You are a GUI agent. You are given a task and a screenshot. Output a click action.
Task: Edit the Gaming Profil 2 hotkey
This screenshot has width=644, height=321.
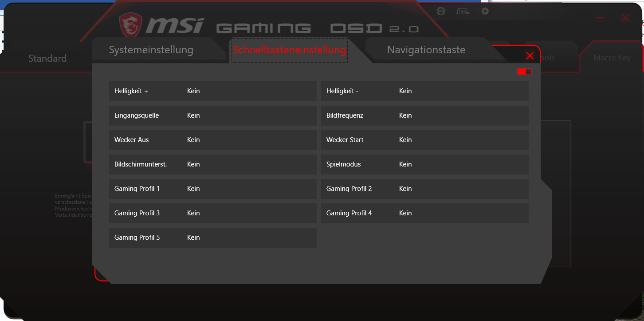pyautogui.click(x=425, y=189)
